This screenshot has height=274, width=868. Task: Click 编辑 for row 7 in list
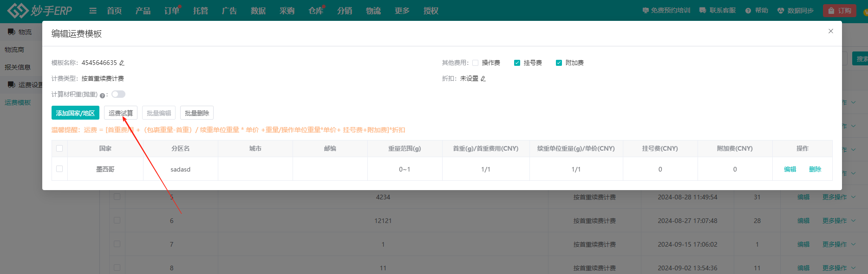point(803,244)
